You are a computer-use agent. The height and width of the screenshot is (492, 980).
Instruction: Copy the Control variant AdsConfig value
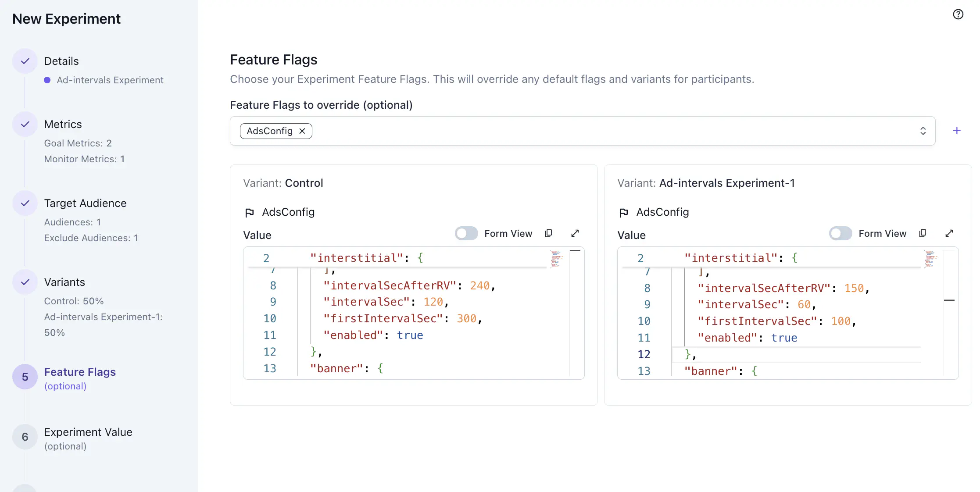coord(548,233)
